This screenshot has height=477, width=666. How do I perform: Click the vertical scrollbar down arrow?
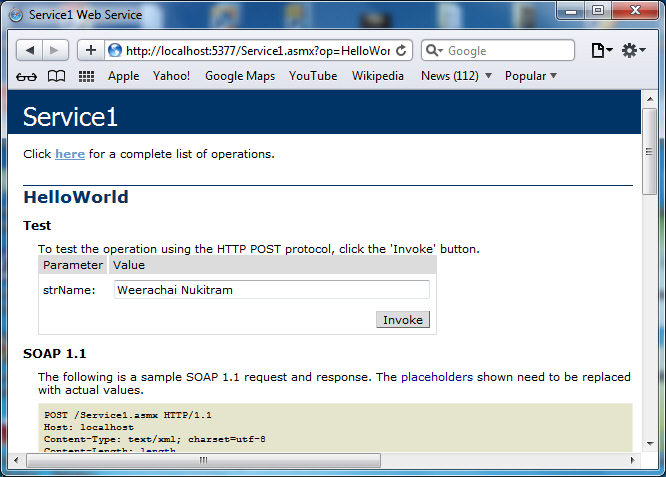(x=650, y=443)
